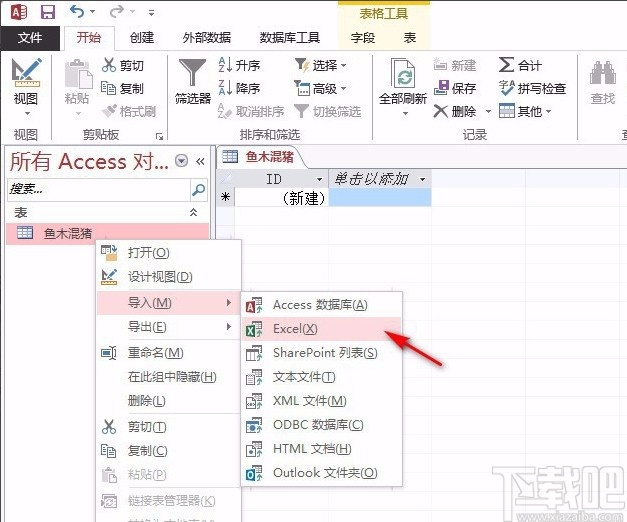Choose Access 数据库(A) import option
This screenshot has height=522, width=627.
click(x=321, y=305)
